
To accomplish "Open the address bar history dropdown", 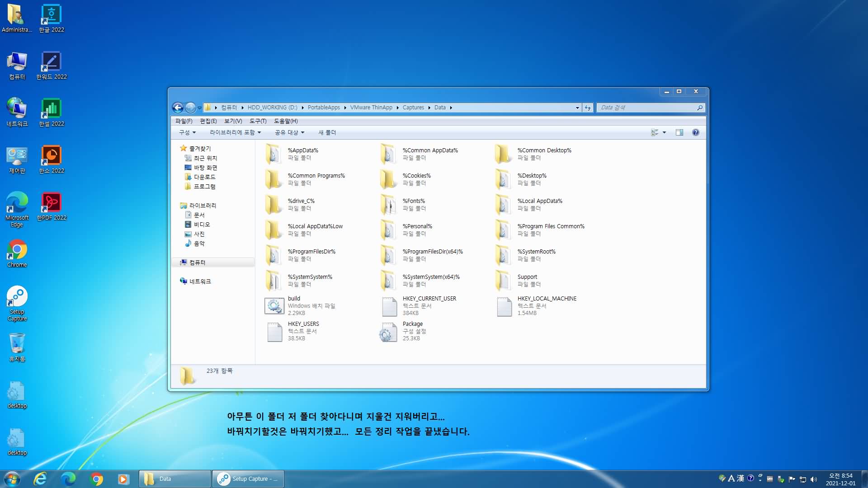I will pyautogui.click(x=577, y=108).
